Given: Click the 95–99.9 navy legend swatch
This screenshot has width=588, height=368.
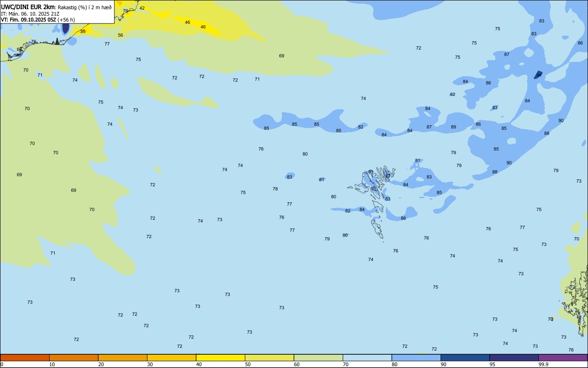Looking at the screenshot, I should click(x=514, y=357).
